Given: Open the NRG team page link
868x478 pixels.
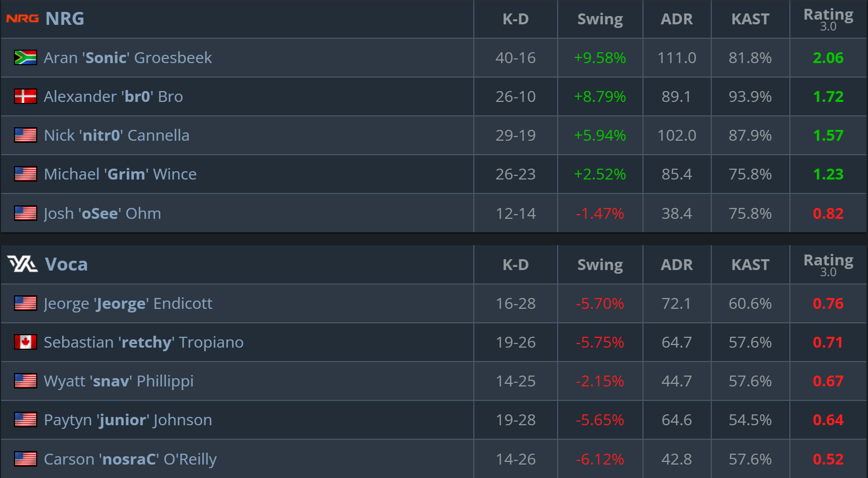Looking at the screenshot, I should [x=65, y=19].
